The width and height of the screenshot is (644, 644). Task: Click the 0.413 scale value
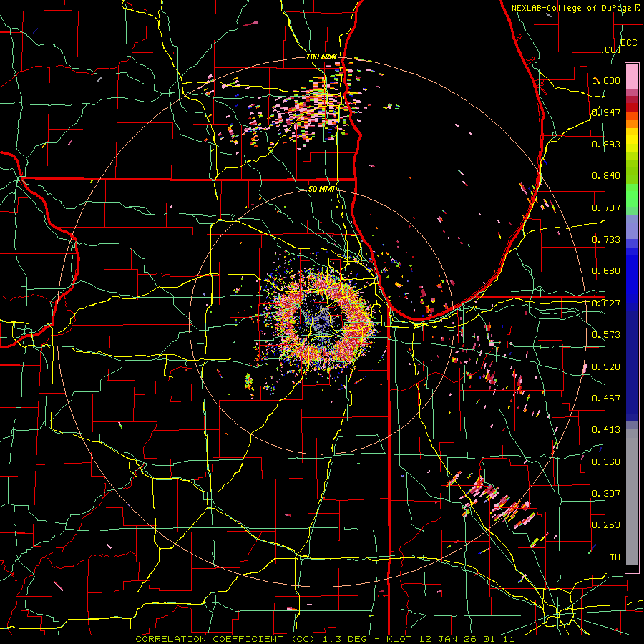point(606,430)
